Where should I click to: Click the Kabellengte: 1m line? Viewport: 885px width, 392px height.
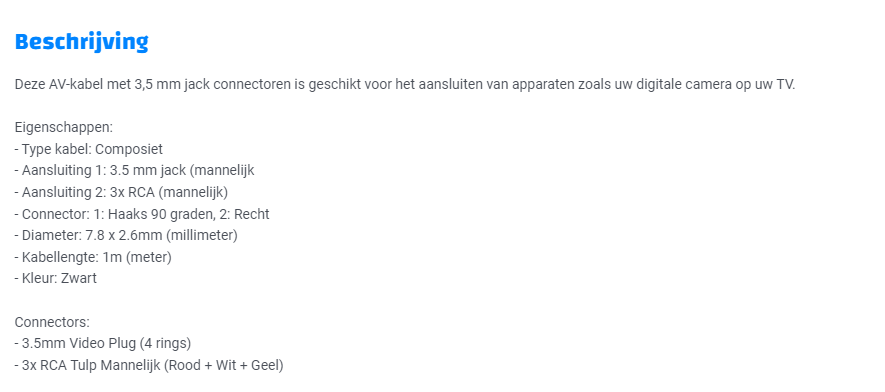click(93, 257)
